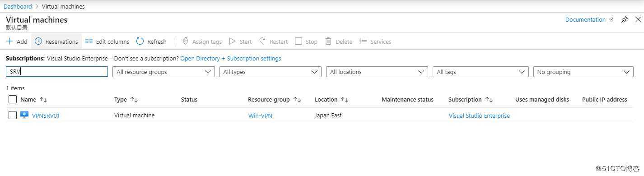Image resolution: width=644 pixels, height=176 pixels.
Task: Go to Dashboard breadcrumb
Action: [x=18, y=6]
